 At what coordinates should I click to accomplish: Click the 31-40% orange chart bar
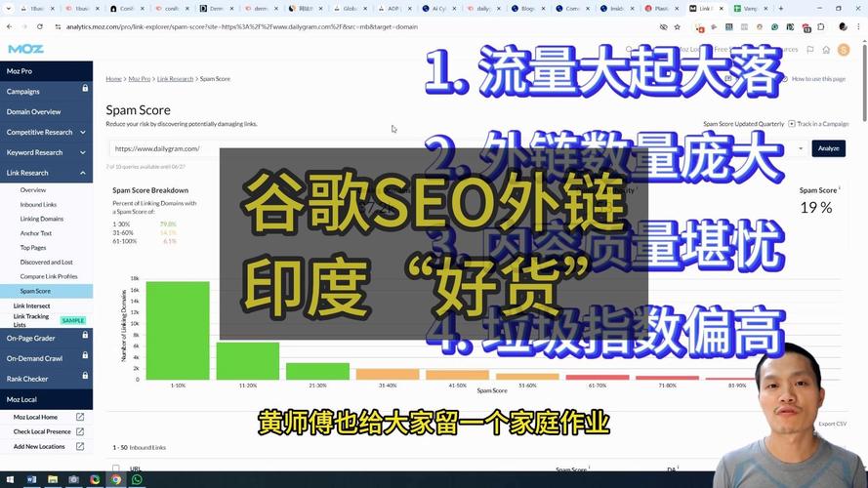pyautogui.click(x=388, y=374)
